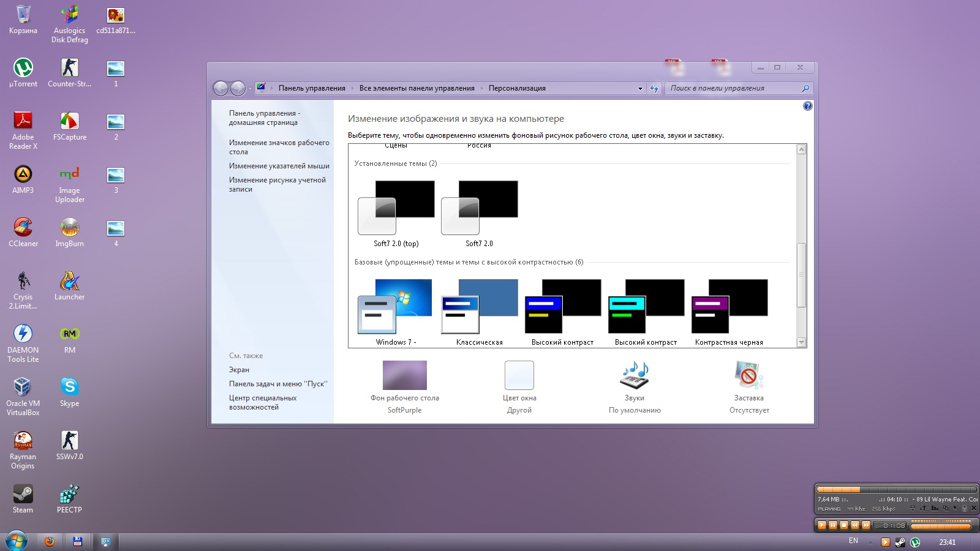The image size is (980, 551).
Task: Open the Цвет окна color swatch
Action: coord(519,375)
